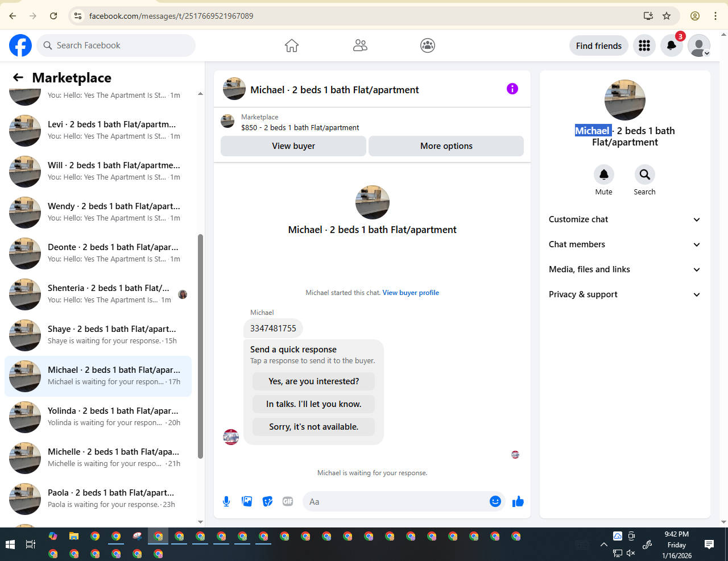Click sender avatar beside quick responses
728x561 pixels.
coord(231,437)
